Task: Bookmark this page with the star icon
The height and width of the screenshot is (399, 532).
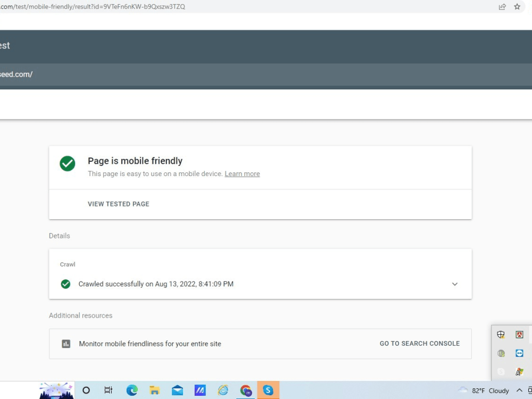Action: pos(517,7)
